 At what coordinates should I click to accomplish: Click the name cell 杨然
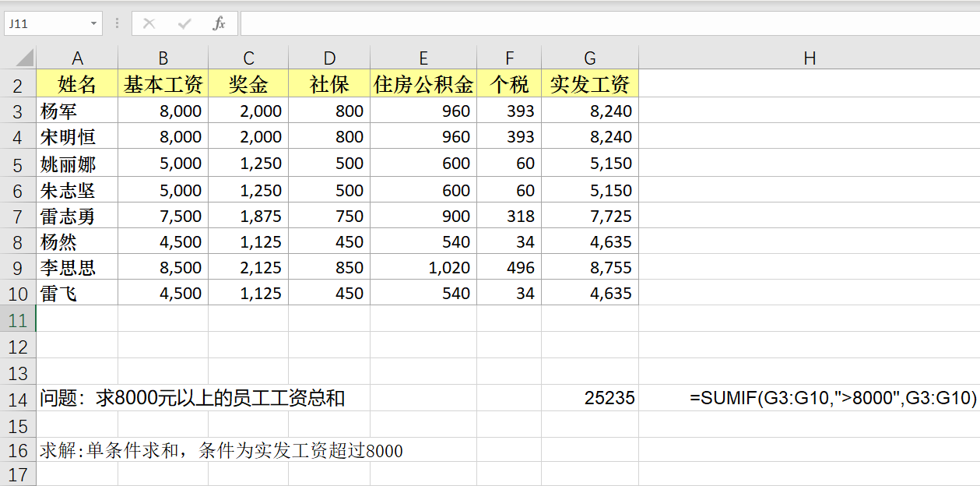pos(77,241)
